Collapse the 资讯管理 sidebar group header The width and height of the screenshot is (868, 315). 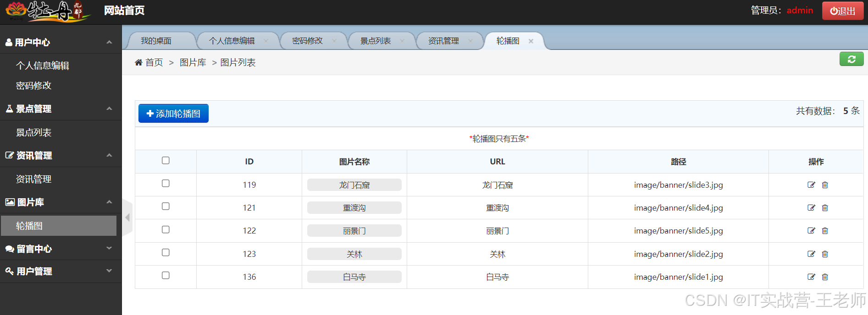tap(61, 155)
